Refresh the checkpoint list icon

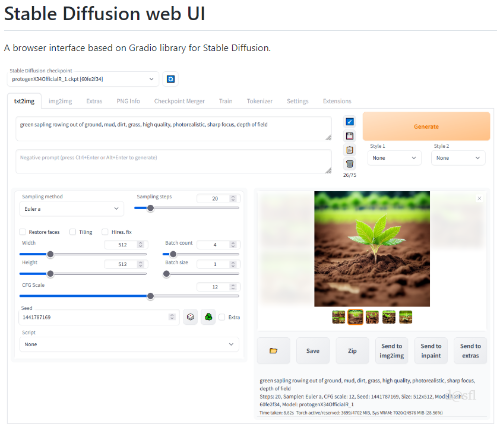(x=171, y=79)
